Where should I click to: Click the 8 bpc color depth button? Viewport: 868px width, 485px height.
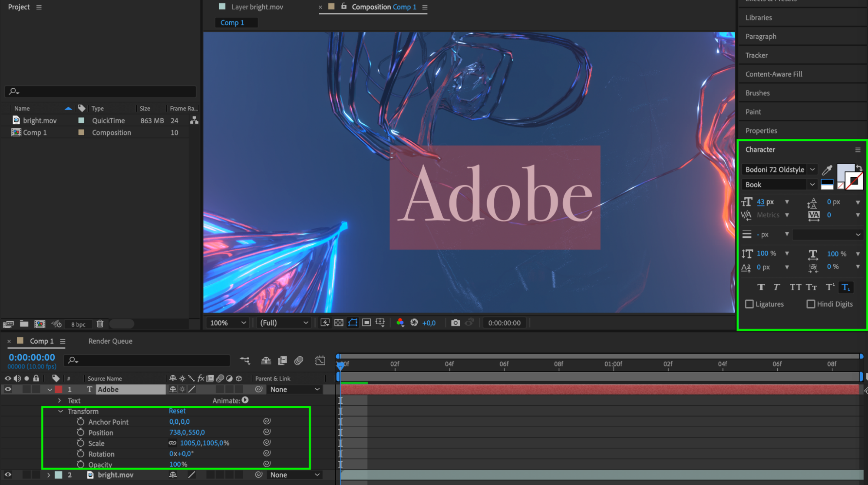coord(78,324)
